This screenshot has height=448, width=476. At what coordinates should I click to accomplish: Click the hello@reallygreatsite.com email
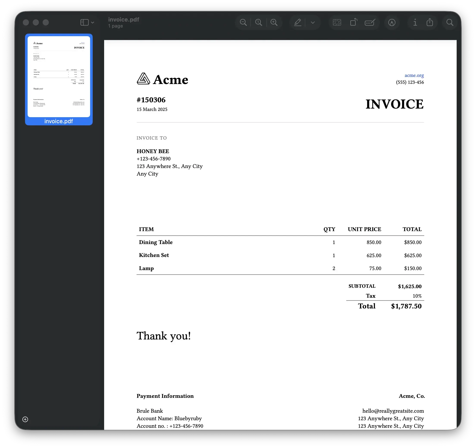[x=393, y=411]
